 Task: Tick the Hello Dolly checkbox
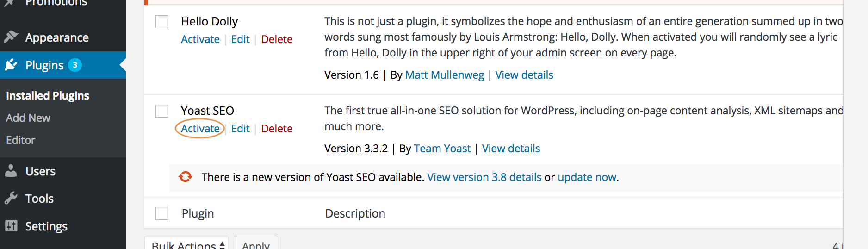pyautogui.click(x=162, y=22)
